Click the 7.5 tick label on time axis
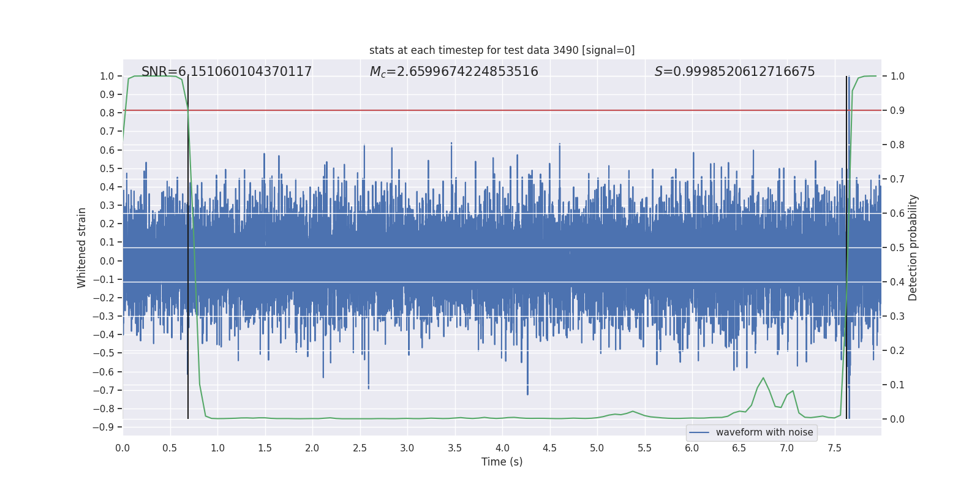 (834, 448)
